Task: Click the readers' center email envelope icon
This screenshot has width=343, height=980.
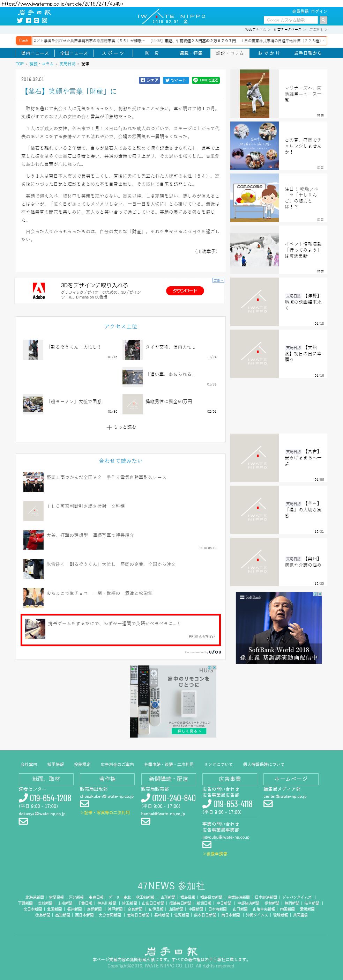Action: [23, 821]
